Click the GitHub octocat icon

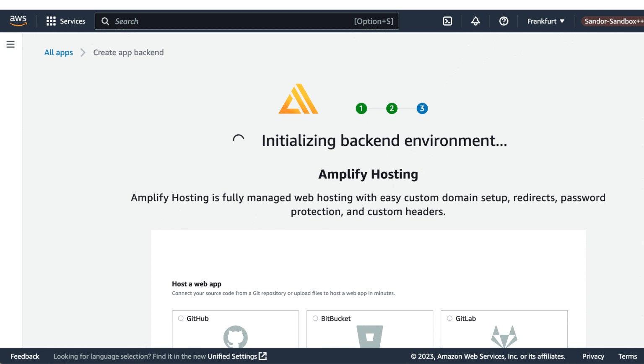(x=235, y=338)
